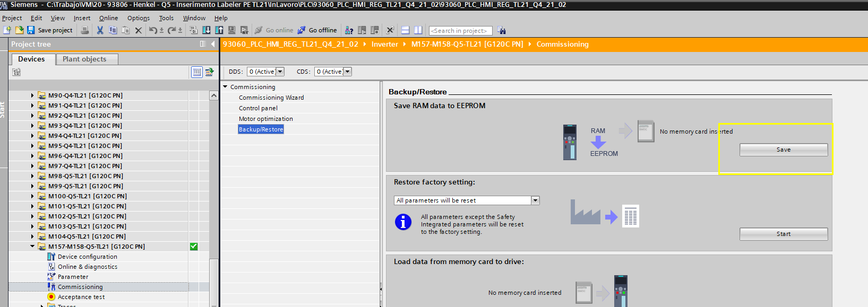Click the Go offline button
This screenshot has height=307, width=868.
pos(317,30)
